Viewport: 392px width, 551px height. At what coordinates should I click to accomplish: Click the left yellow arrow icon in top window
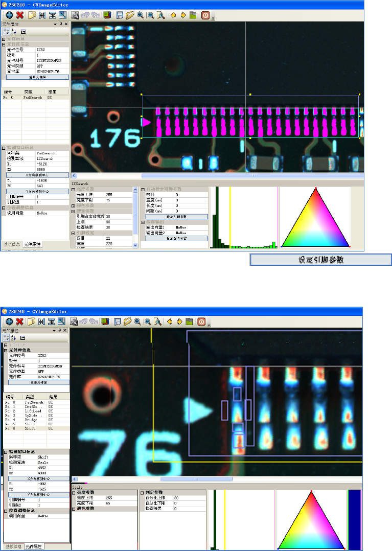[173, 15]
